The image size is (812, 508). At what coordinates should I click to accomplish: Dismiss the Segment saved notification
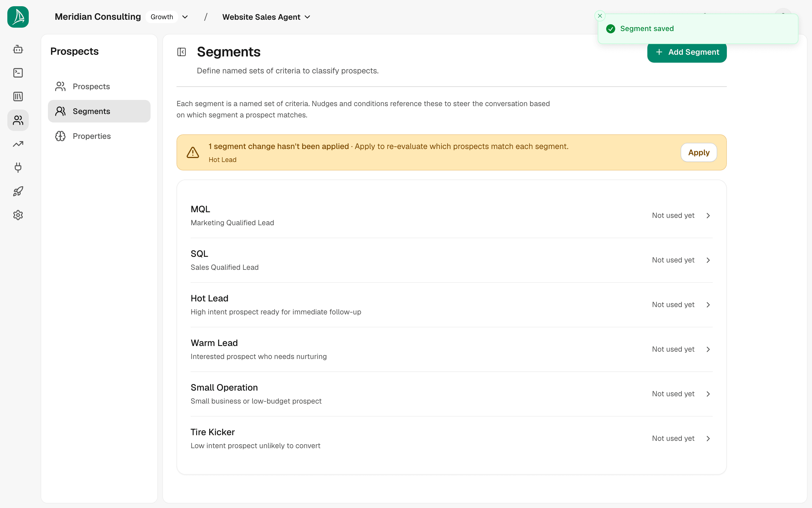click(x=600, y=16)
